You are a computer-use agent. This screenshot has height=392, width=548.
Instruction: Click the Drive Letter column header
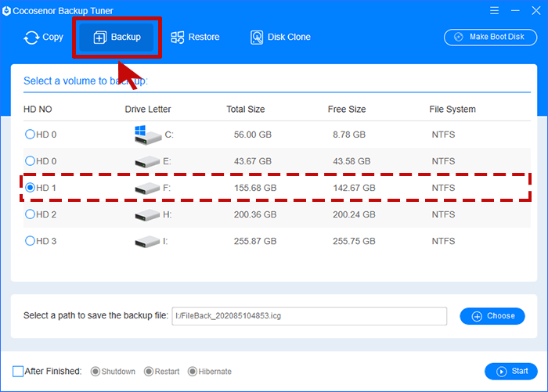click(x=148, y=110)
